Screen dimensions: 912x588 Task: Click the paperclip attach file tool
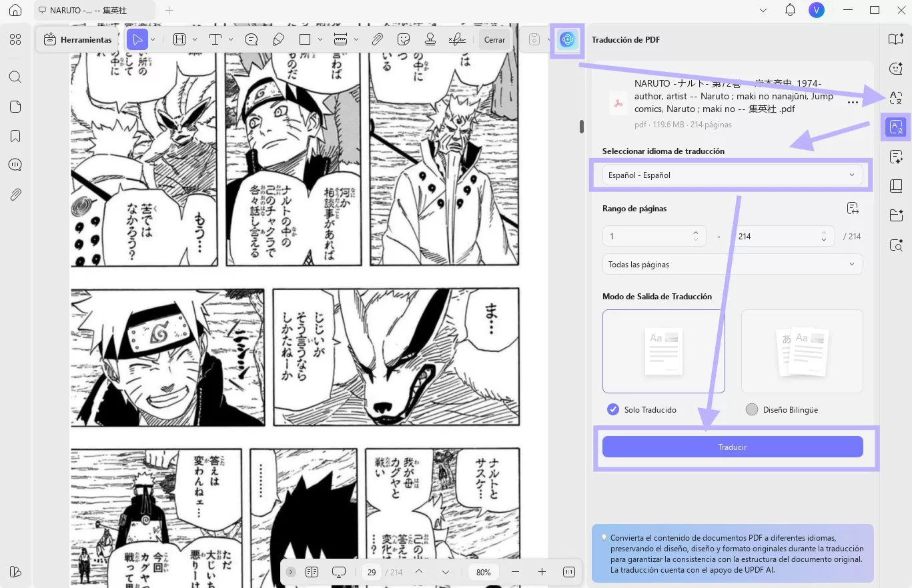point(377,39)
